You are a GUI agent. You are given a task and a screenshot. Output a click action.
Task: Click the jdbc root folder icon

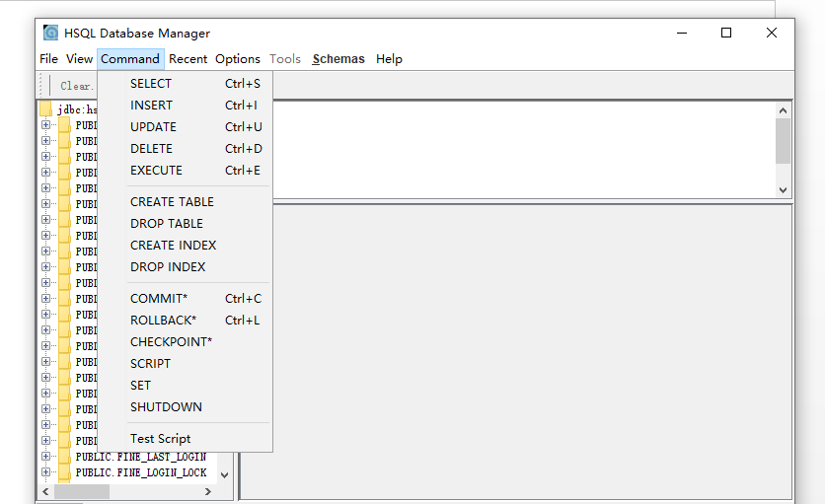(x=45, y=108)
